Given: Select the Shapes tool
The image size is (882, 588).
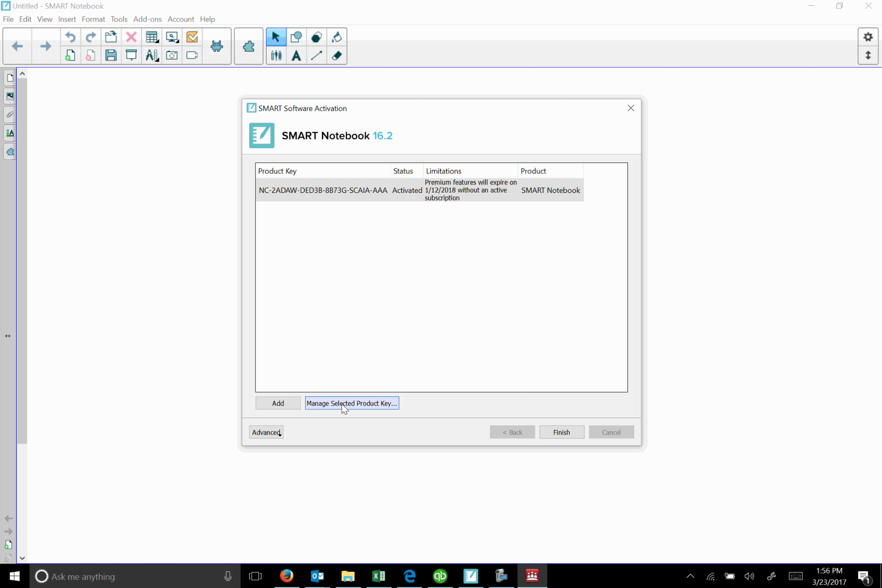Looking at the screenshot, I should 296,37.
